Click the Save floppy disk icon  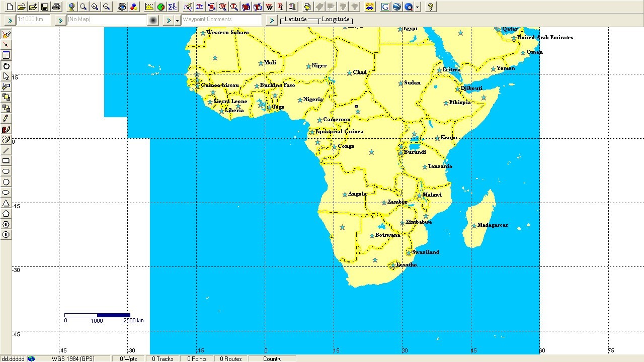click(45, 7)
